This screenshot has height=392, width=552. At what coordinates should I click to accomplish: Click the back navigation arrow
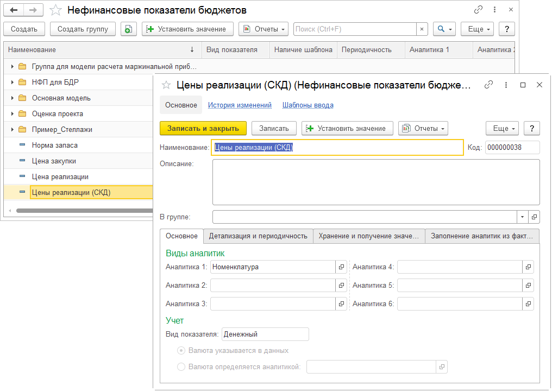(x=14, y=10)
